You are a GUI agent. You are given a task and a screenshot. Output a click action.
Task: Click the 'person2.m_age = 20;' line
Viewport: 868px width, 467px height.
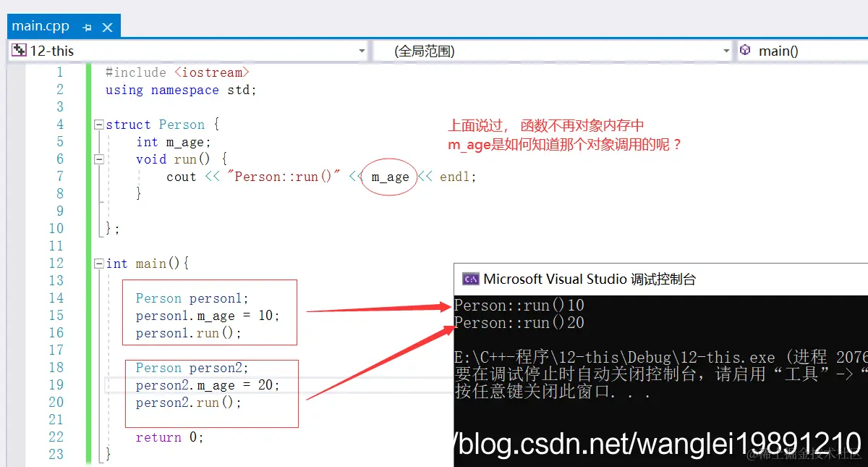coord(208,385)
